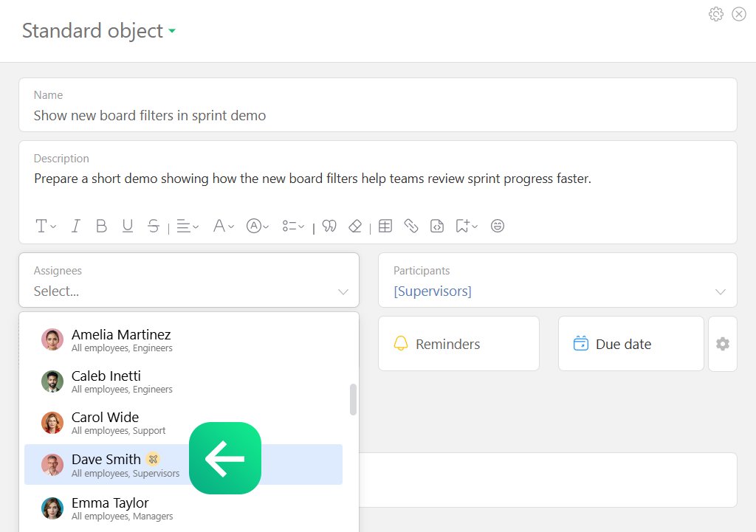Click the [Supervisors] participant tag

pos(433,291)
